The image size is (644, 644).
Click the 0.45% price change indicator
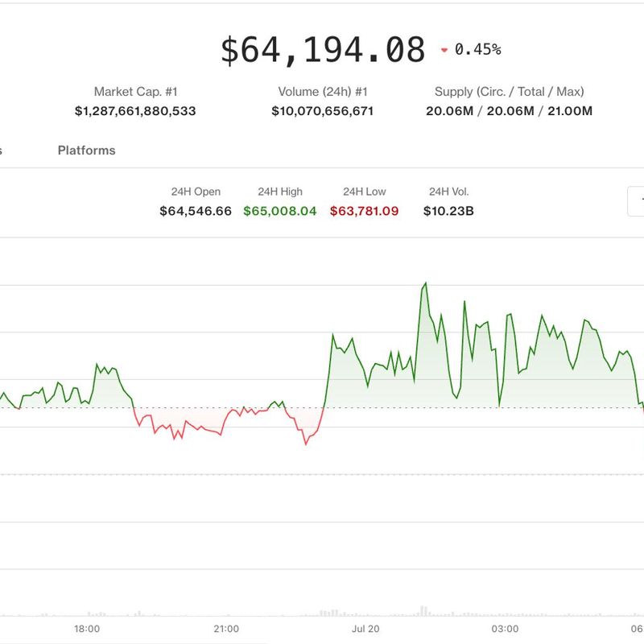click(x=477, y=50)
